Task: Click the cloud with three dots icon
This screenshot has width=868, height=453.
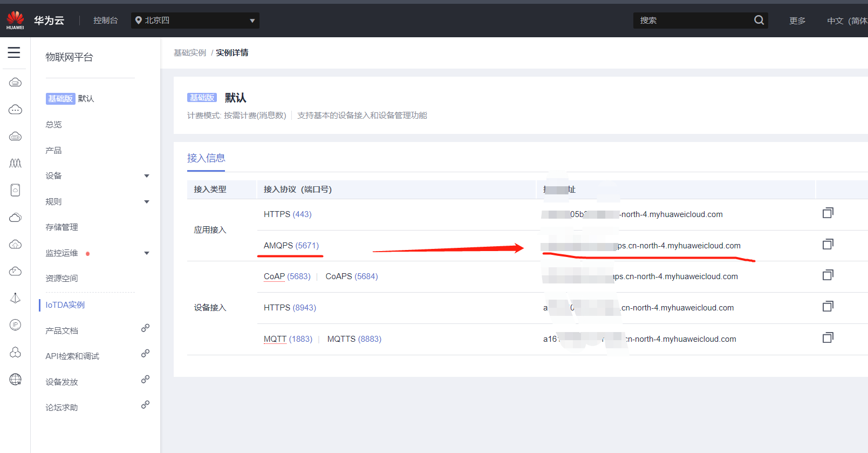Action: (x=15, y=110)
